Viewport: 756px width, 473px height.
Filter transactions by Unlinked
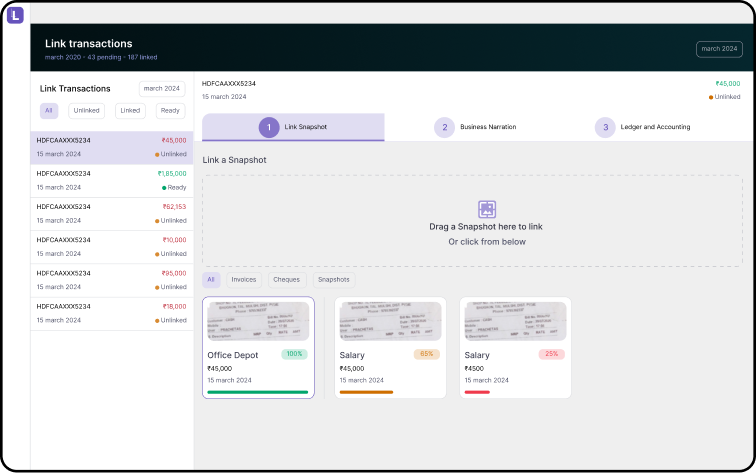86,110
